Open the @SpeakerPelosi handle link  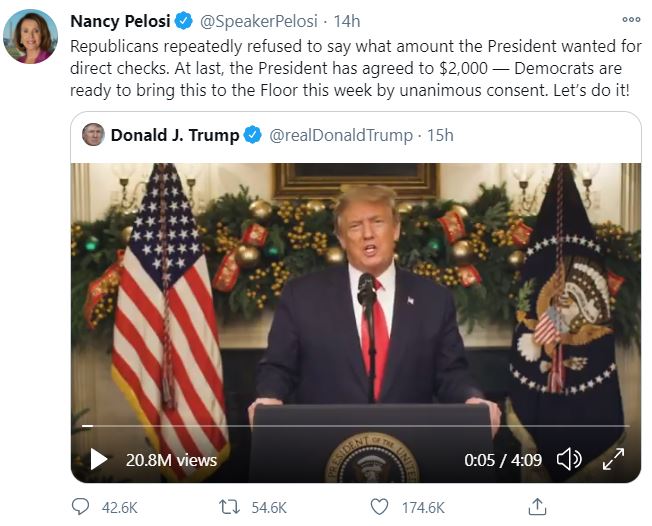pos(257,21)
